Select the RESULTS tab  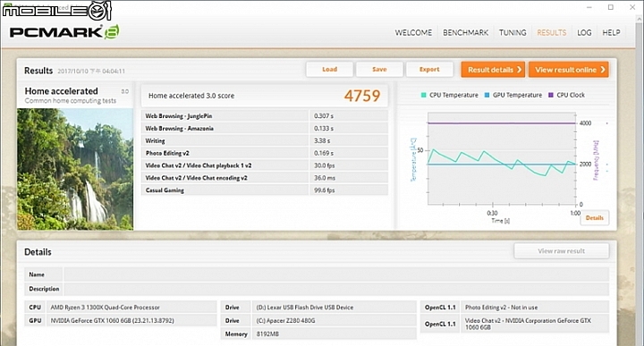[x=552, y=33]
